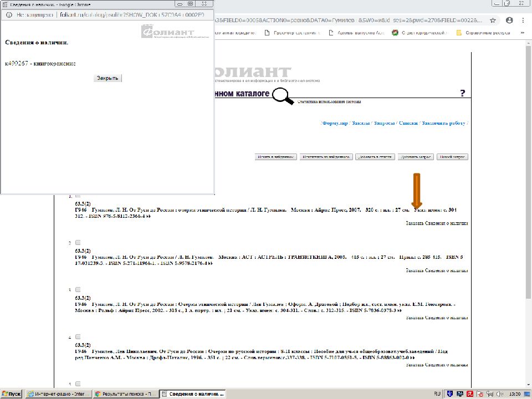Tick the checkbox for search result 1
The image size is (532, 399).
click(x=78, y=196)
